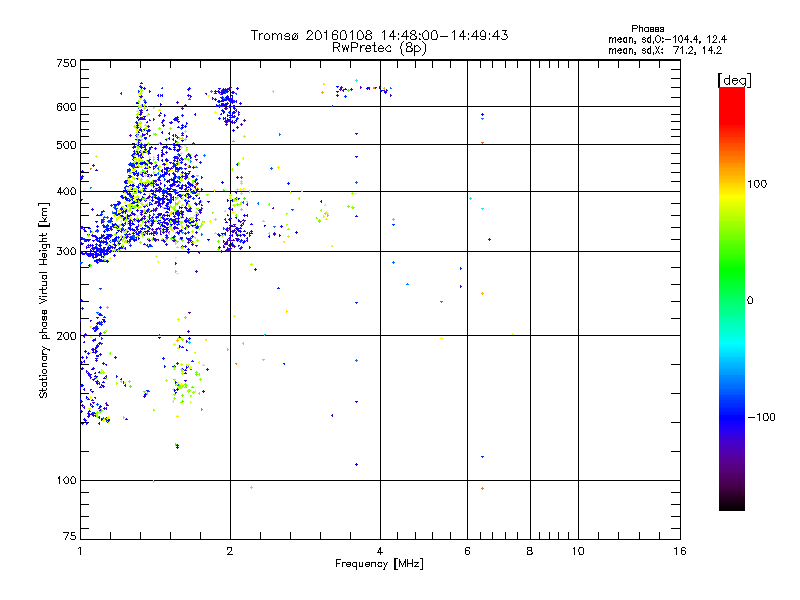
Task: Click the y-axis tick label '750'
Action: 66,63
